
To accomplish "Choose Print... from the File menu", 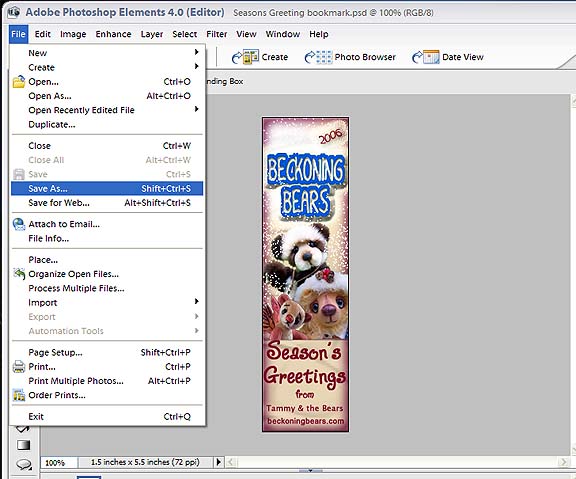I will (x=107, y=367).
